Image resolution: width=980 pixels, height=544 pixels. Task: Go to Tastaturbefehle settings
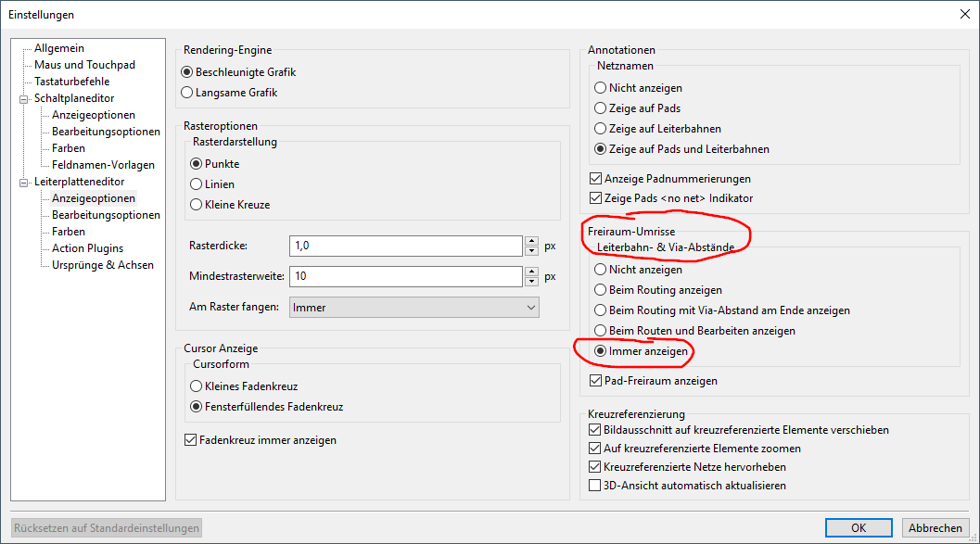pos(72,82)
